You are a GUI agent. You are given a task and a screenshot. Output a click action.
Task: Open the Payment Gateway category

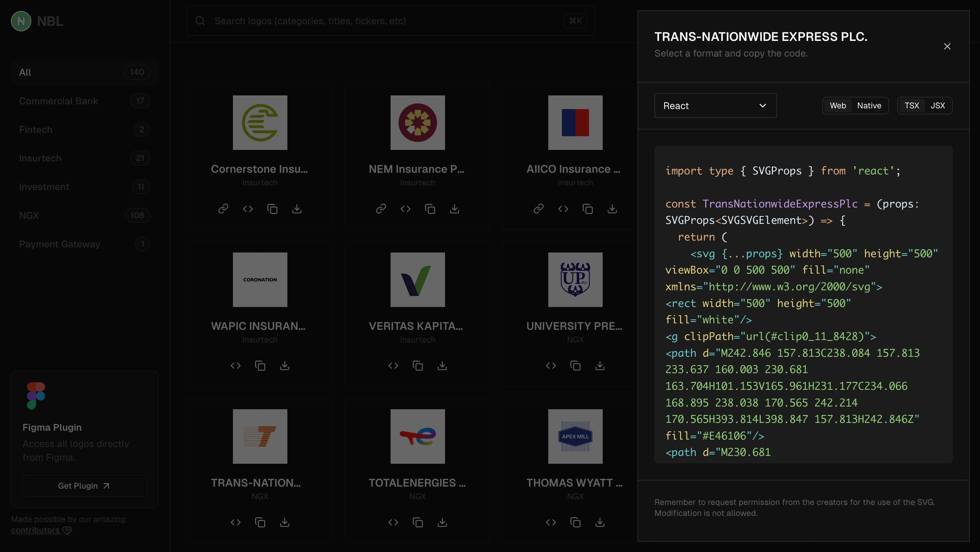tap(84, 244)
